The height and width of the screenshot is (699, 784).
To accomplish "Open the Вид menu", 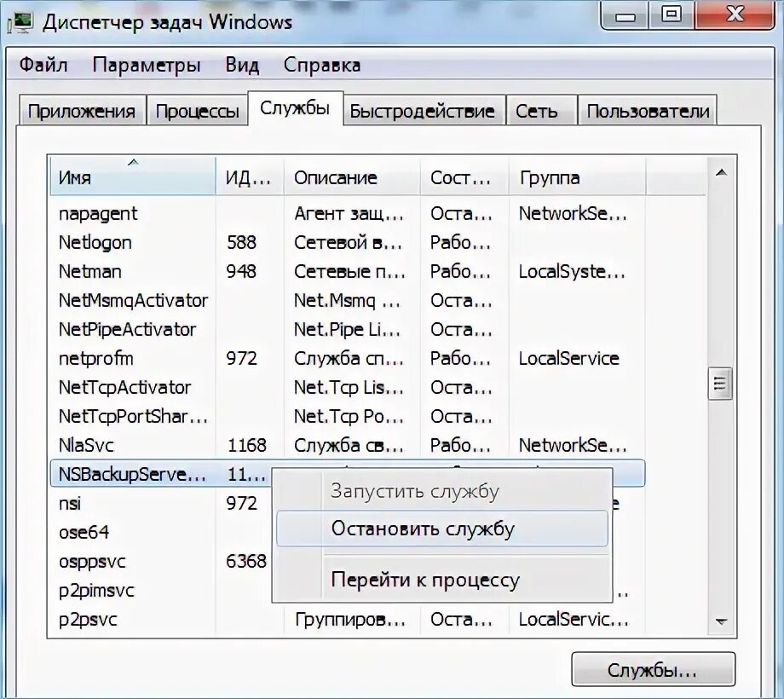I will pyautogui.click(x=242, y=66).
